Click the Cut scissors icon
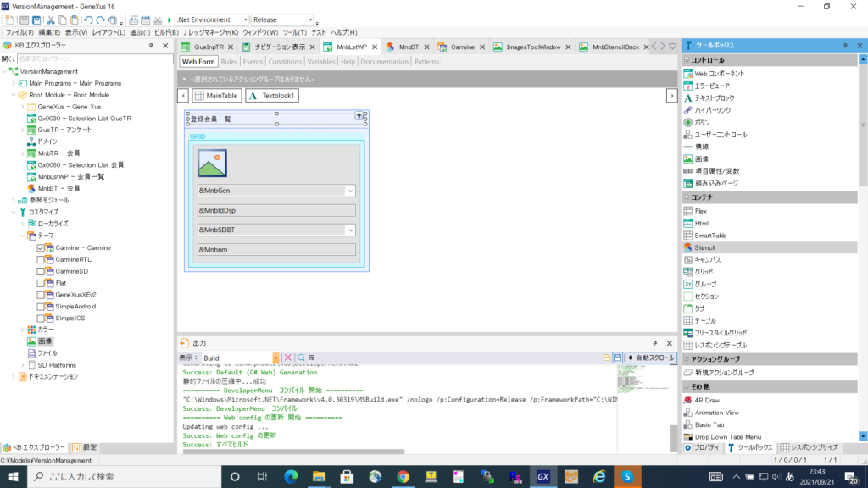This screenshot has height=488, width=868. pyautogui.click(x=50, y=20)
